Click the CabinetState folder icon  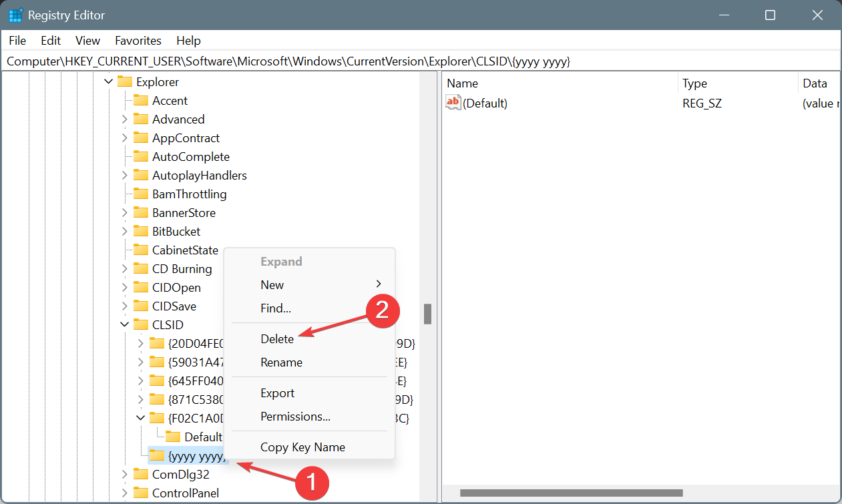point(140,250)
